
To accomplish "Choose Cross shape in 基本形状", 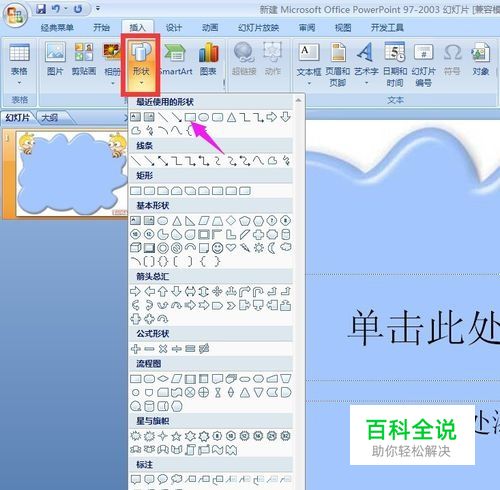I will (259, 234).
